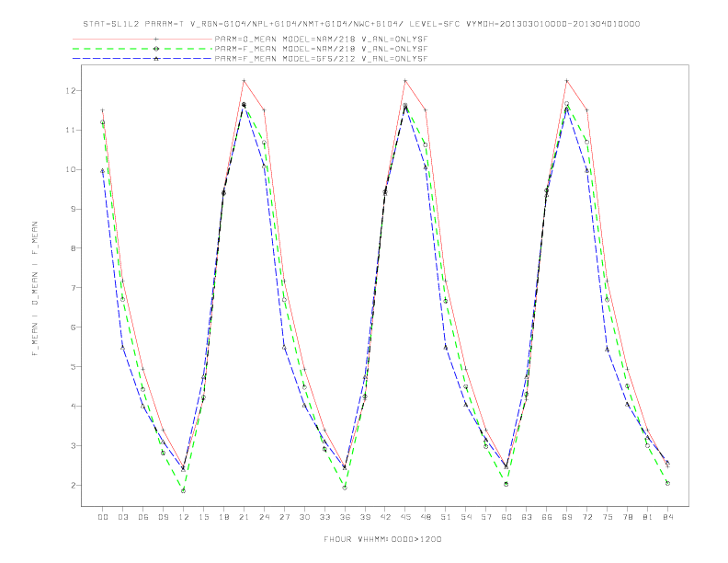Viewport: 728px width, 563px height.
Task: Click x-axis forecast hour label 57
Action: tap(486, 517)
